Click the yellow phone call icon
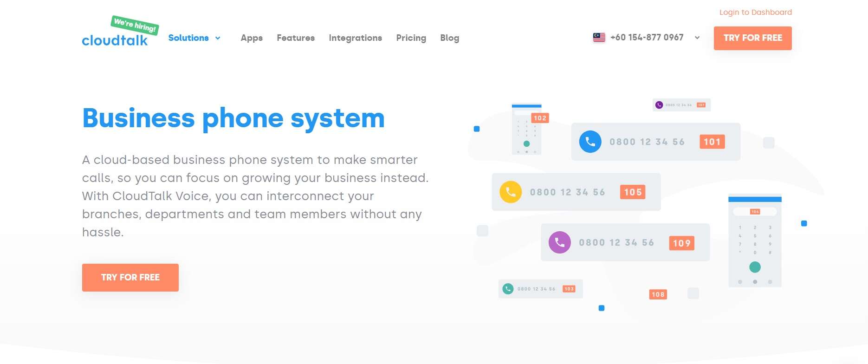 511,192
